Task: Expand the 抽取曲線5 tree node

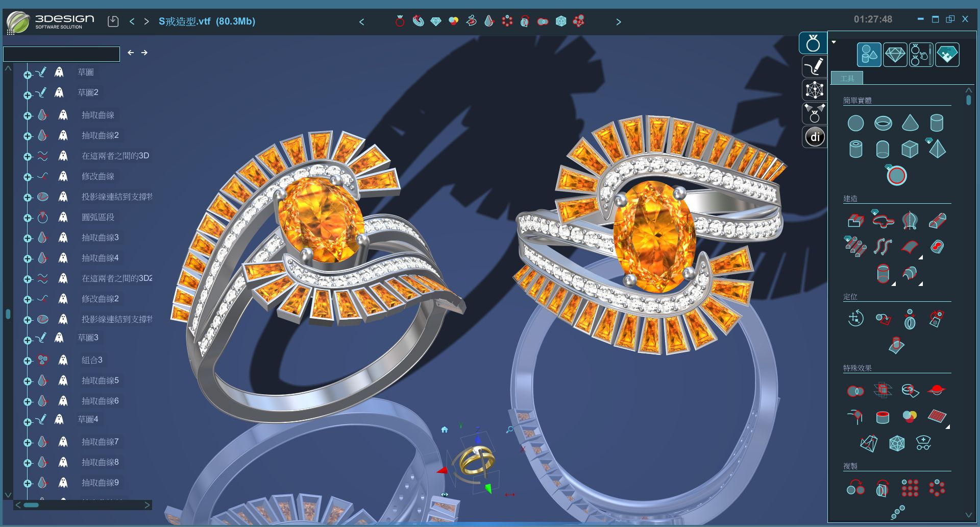Action: 28,381
